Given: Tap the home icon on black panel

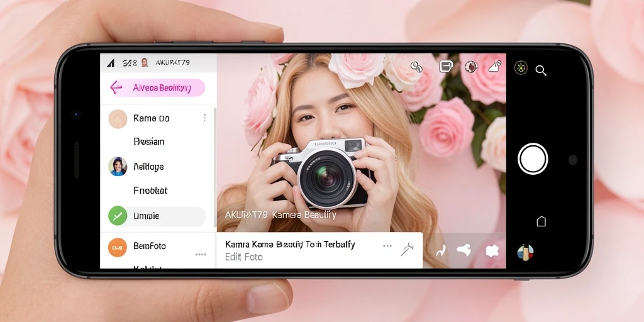Looking at the screenshot, I should (541, 221).
